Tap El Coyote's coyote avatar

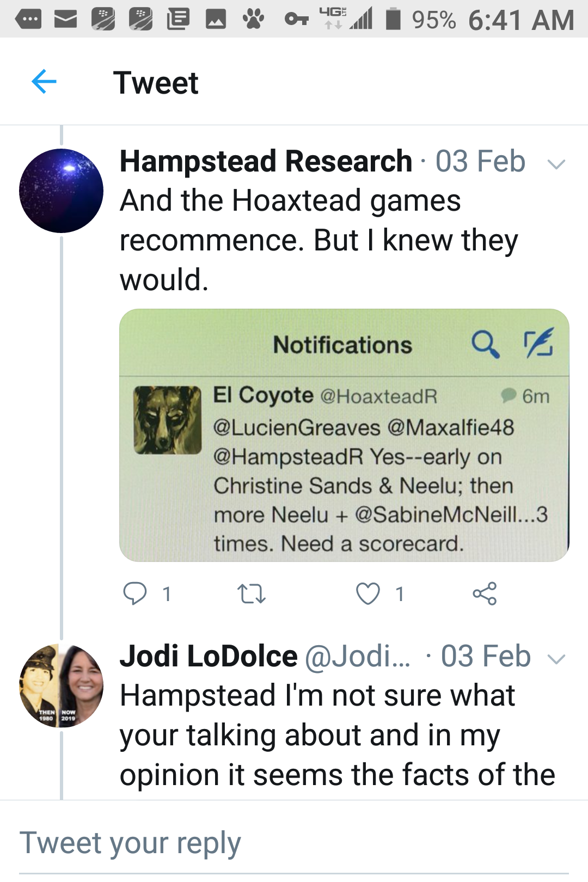pyautogui.click(x=168, y=420)
